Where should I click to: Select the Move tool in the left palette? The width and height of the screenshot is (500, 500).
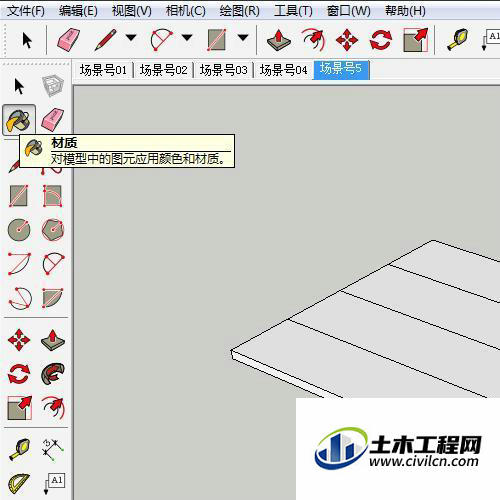click(x=19, y=340)
